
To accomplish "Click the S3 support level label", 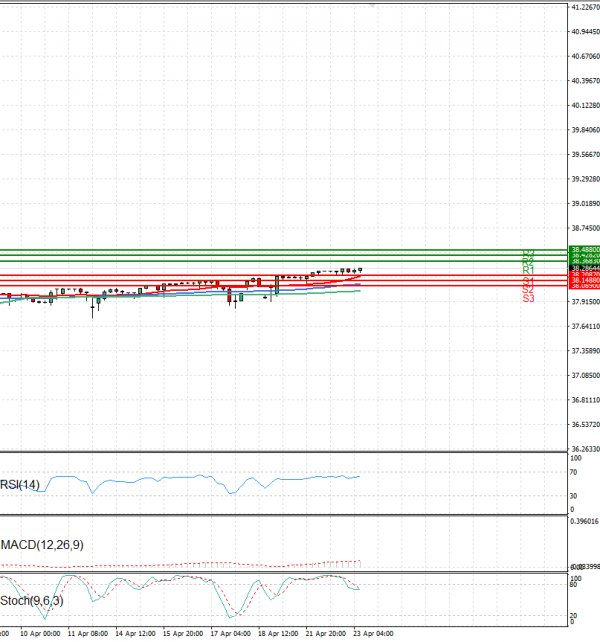I will coord(528,298).
